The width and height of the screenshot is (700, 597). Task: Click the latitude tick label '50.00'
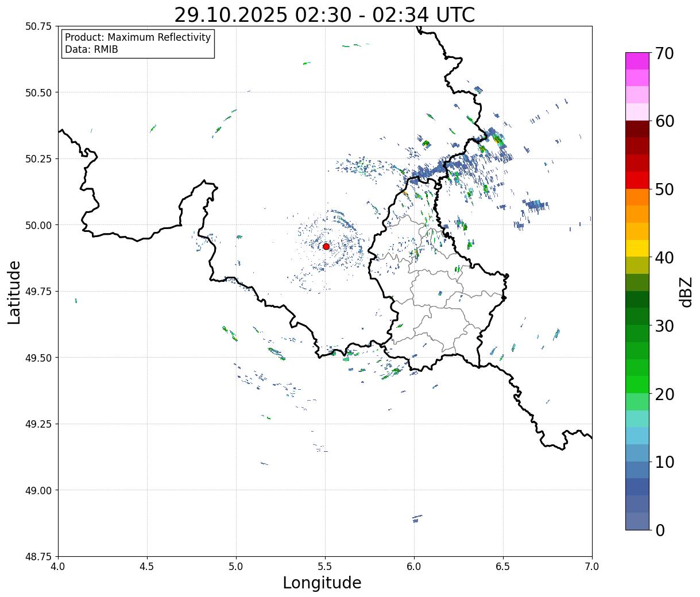point(38,225)
